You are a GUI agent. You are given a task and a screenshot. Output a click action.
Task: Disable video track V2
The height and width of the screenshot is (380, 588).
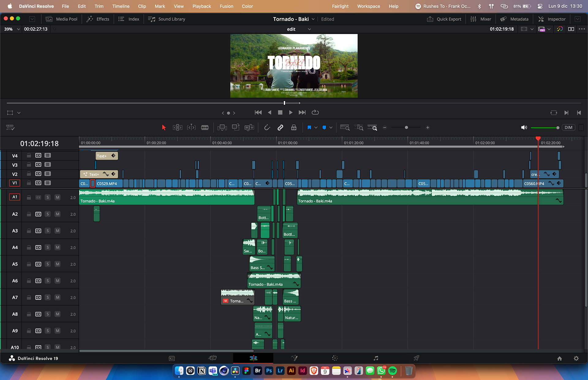48,174
